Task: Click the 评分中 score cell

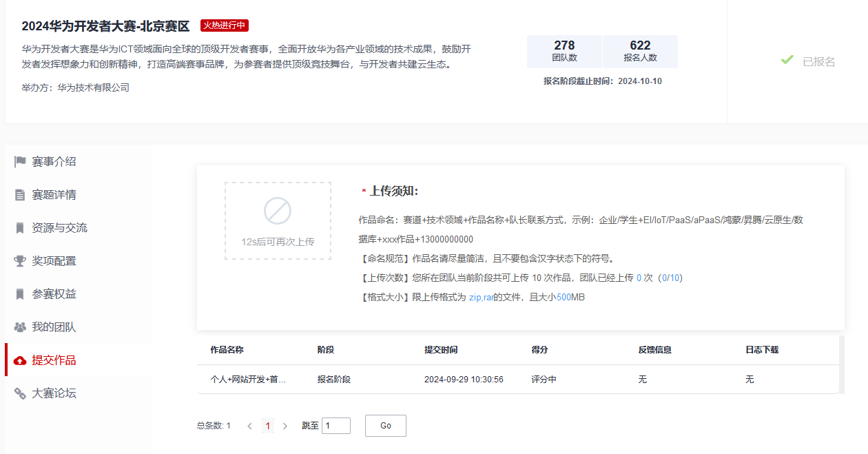Action: (544, 380)
